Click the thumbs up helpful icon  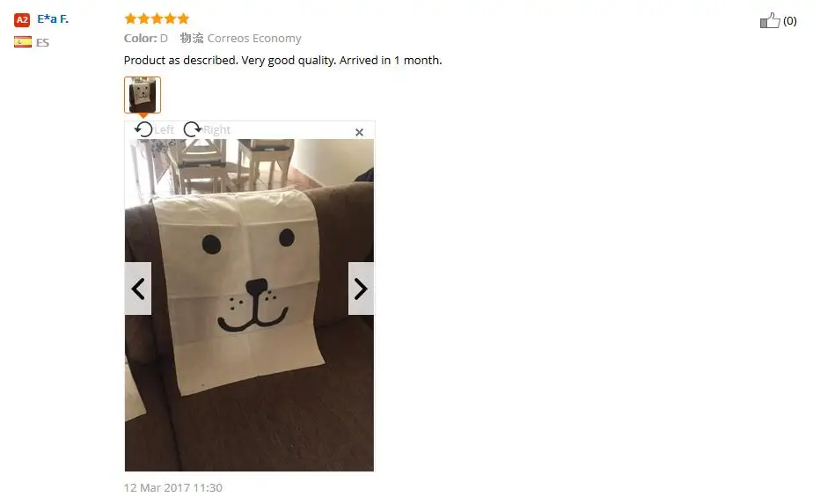pyautogui.click(x=770, y=20)
